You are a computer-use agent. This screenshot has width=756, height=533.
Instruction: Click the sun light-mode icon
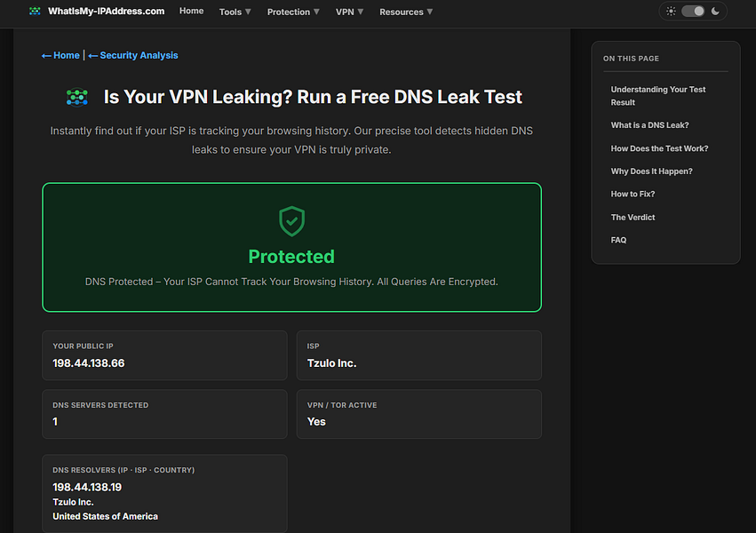tap(671, 11)
